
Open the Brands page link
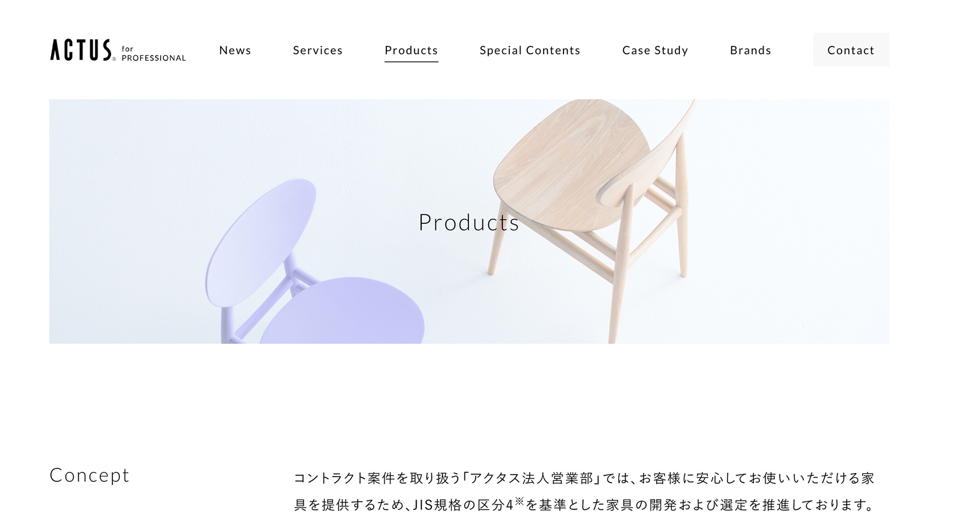click(750, 50)
